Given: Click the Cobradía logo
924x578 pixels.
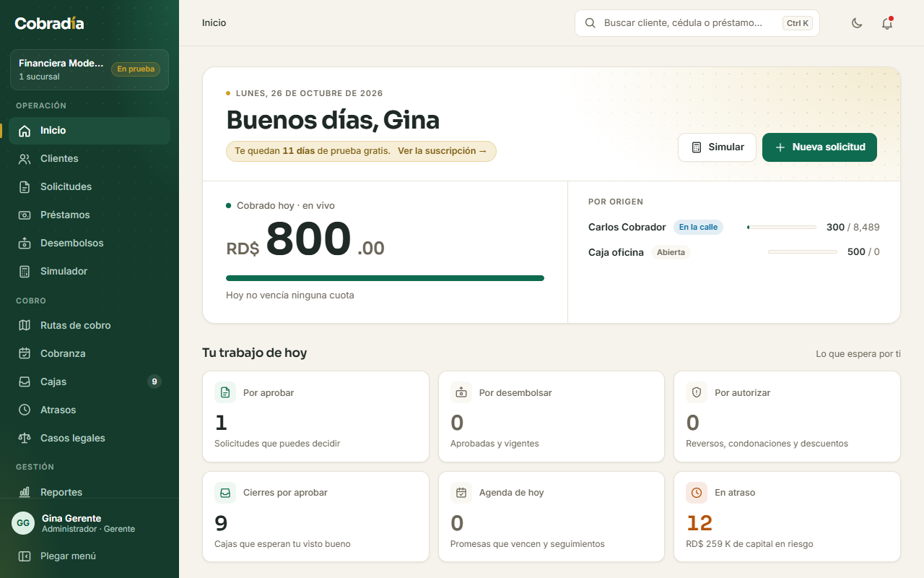Looking at the screenshot, I should [49, 23].
